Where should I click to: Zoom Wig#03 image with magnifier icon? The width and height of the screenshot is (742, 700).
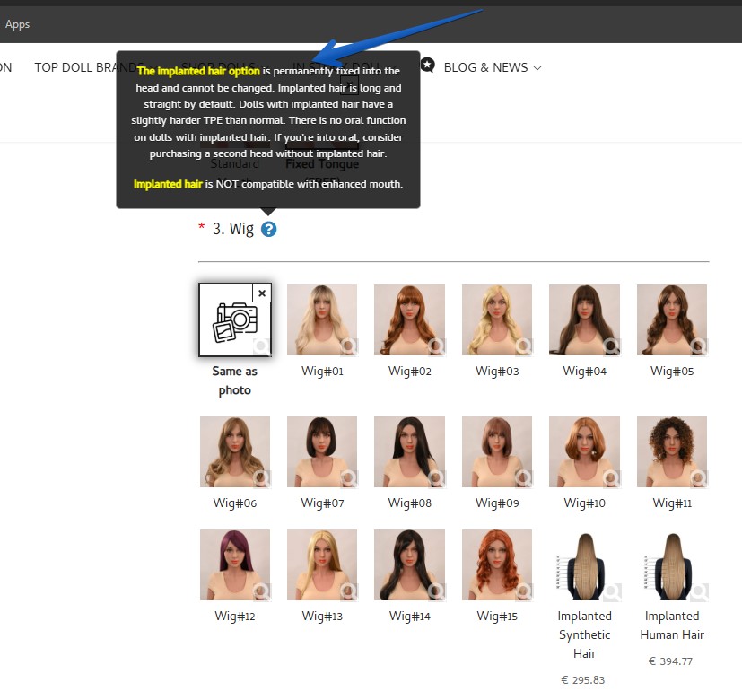pyautogui.click(x=524, y=347)
